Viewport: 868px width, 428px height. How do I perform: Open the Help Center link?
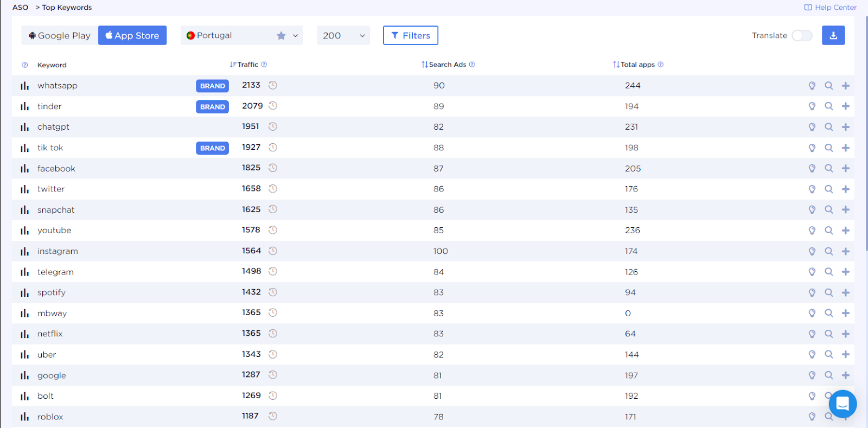(830, 8)
